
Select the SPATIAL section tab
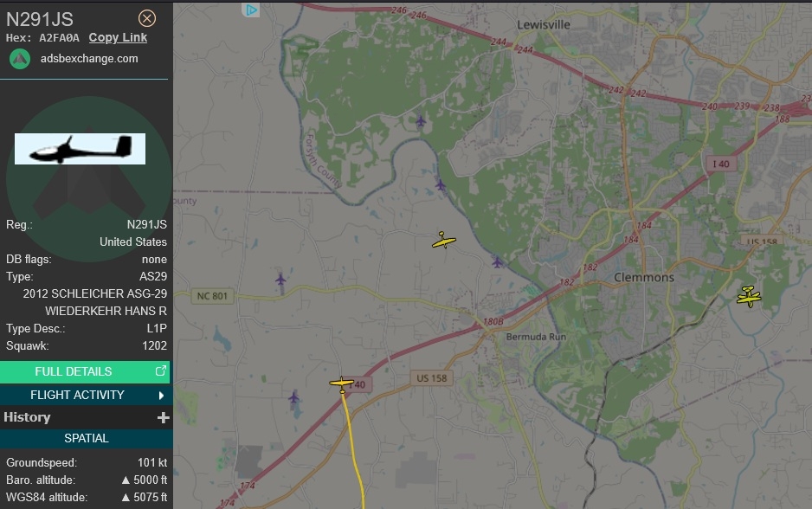point(87,439)
